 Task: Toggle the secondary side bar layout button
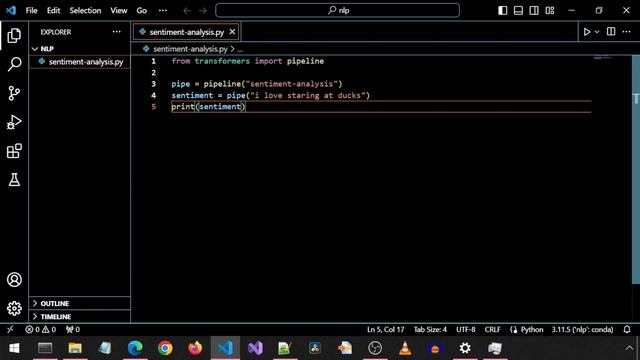[534, 11]
